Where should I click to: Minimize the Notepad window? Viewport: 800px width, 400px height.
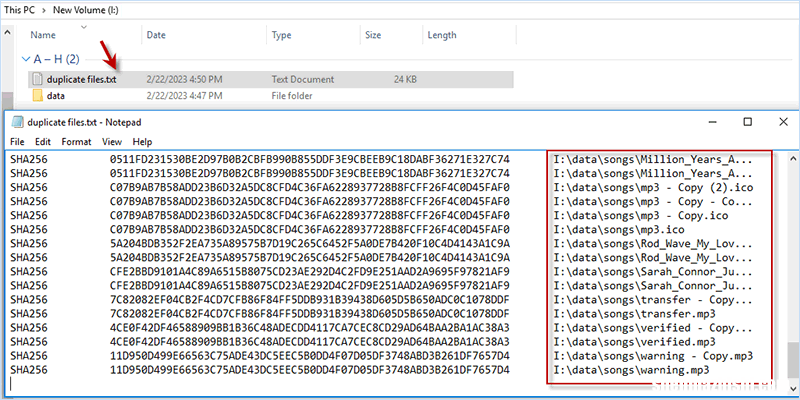click(712, 121)
